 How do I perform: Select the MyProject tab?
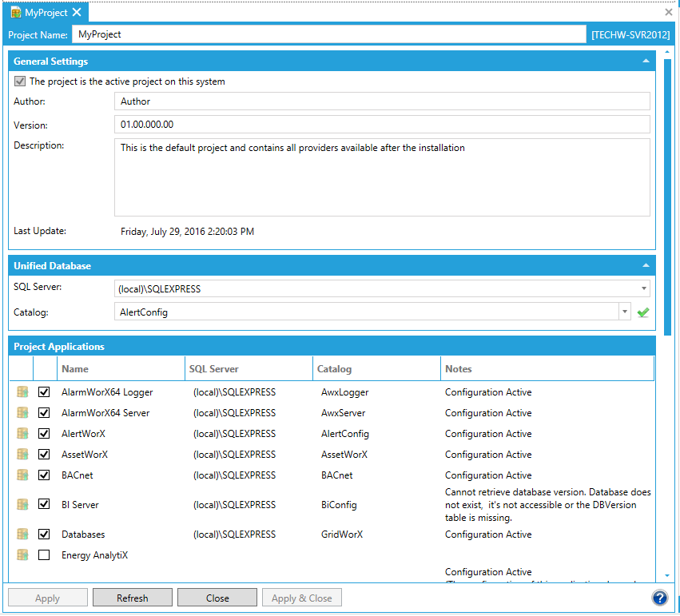point(46,13)
